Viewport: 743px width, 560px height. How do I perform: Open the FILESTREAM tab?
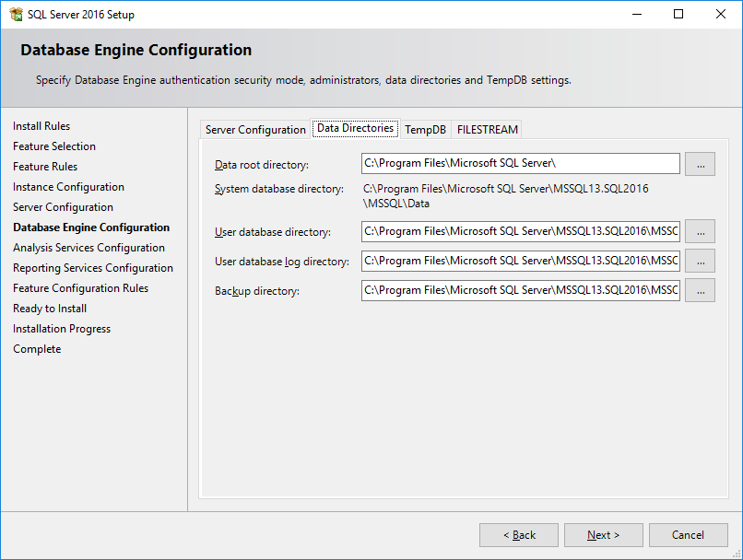[x=487, y=130]
